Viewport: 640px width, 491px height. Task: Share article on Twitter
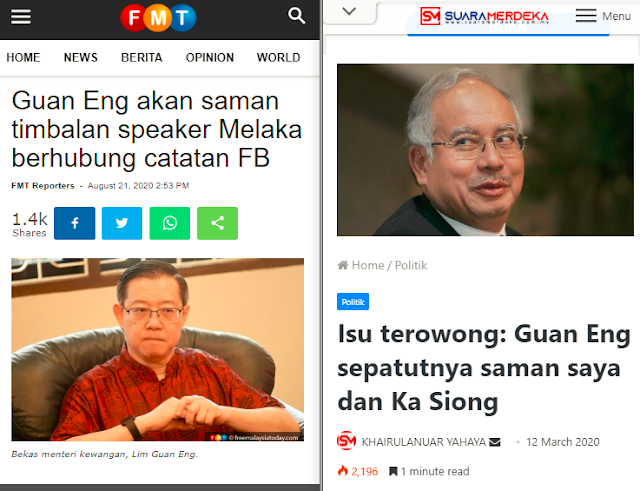[x=122, y=223]
